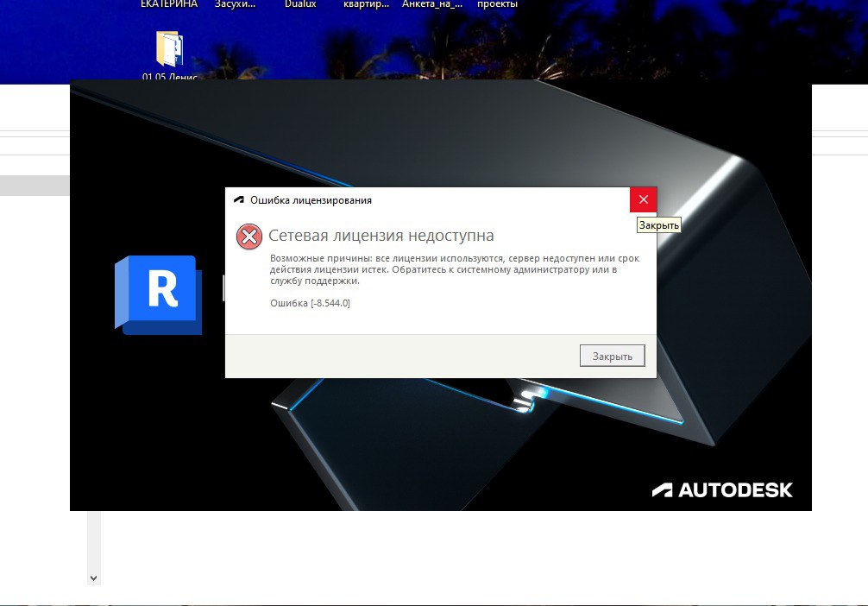Click the квартир... desktop icon label
868x606 pixels.
[367, 4]
